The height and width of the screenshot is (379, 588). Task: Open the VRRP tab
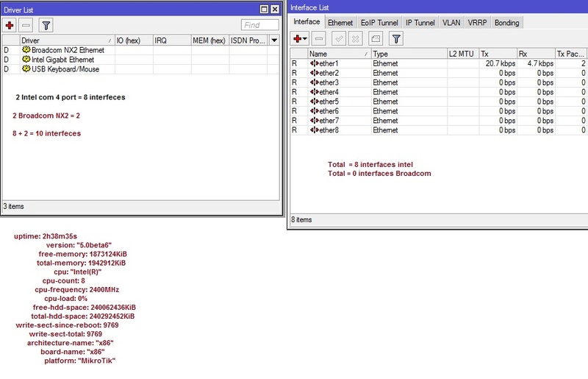click(x=477, y=23)
